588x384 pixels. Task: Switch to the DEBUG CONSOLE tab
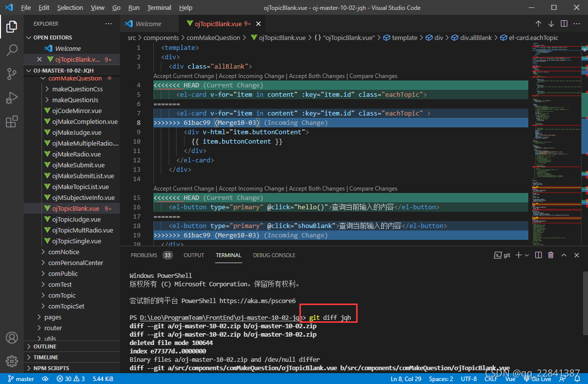click(x=274, y=255)
